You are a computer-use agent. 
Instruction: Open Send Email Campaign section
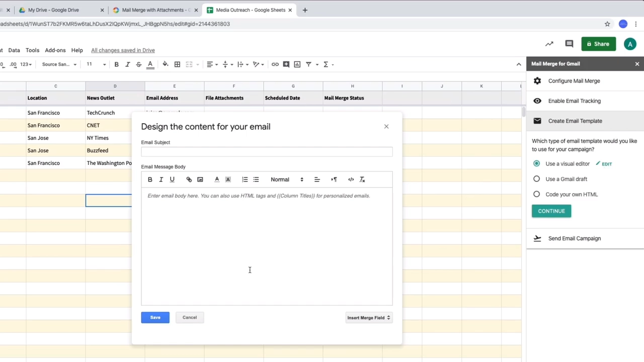585,238
